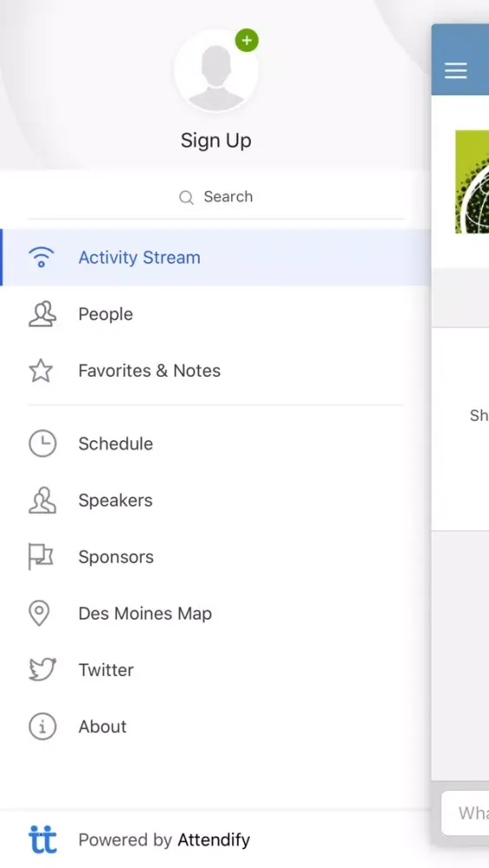Tap the magnifier search icon
The image size is (489, 868).
point(186,198)
